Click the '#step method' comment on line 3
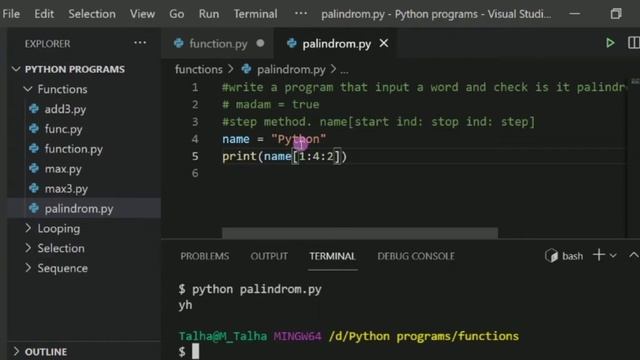640x360 pixels. pyautogui.click(x=378, y=122)
